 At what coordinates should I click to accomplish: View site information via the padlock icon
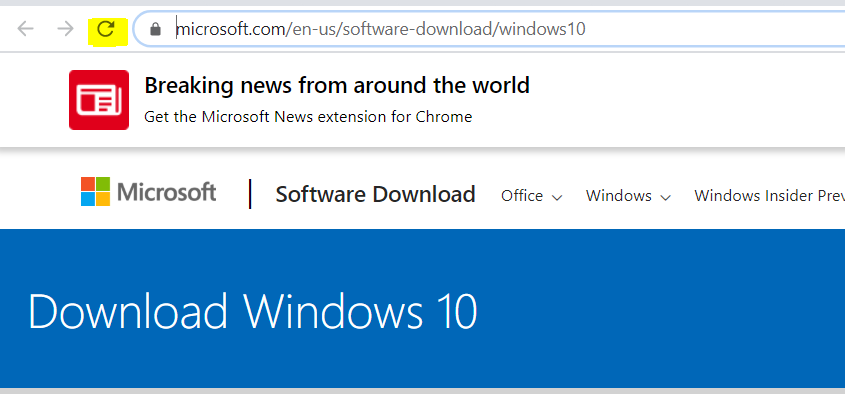click(x=156, y=29)
